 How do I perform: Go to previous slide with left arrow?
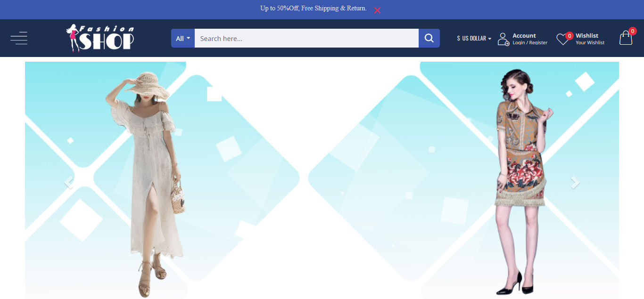coord(69,182)
